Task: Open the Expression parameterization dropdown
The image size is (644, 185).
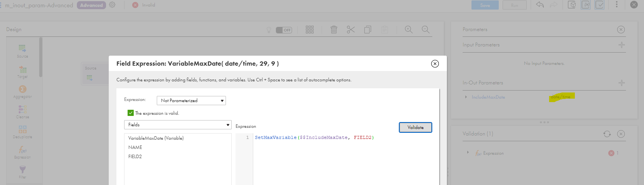Action: tap(191, 101)
